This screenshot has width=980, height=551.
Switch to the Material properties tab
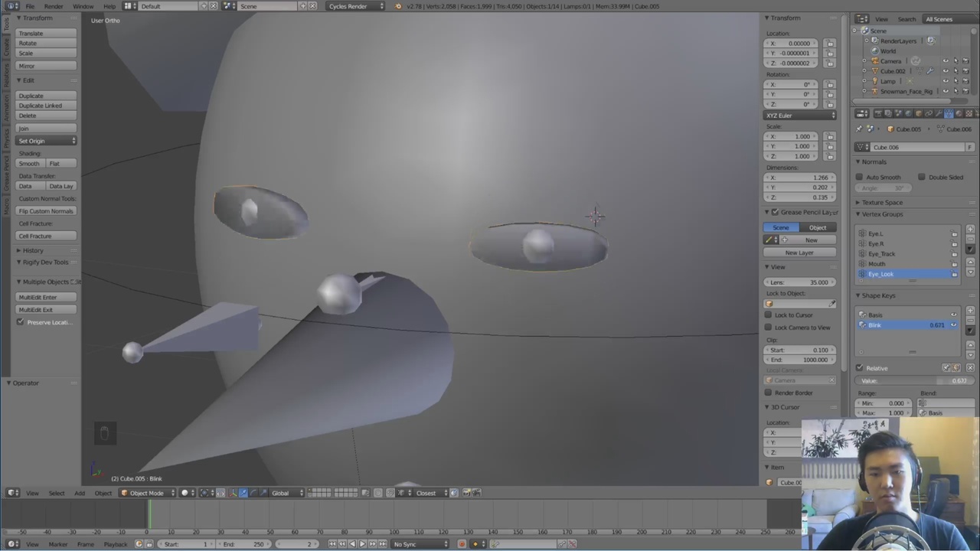click(959, 113)
